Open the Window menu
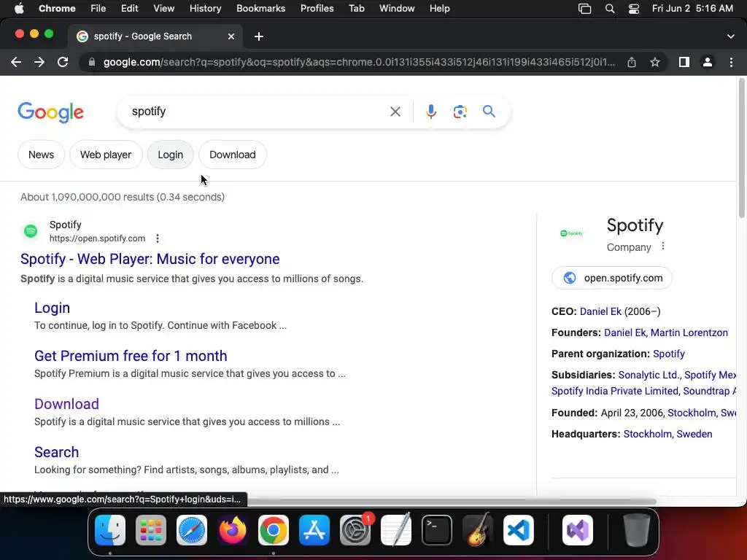The image size is (747, 560). [x=397, y=9]
